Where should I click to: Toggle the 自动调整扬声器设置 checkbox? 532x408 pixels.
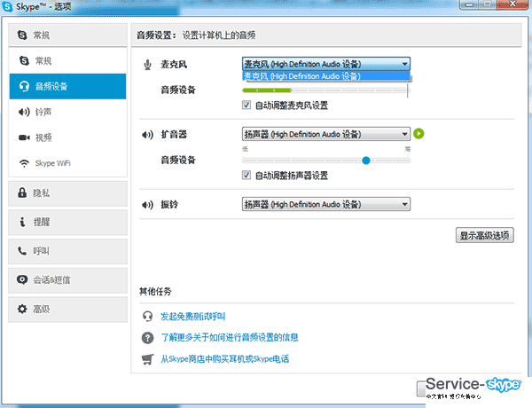(246, 175)
